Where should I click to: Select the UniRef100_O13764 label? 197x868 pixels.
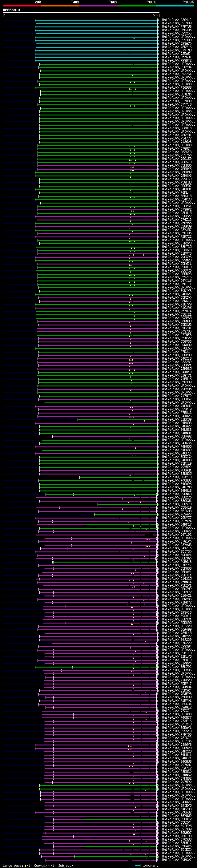177,74
